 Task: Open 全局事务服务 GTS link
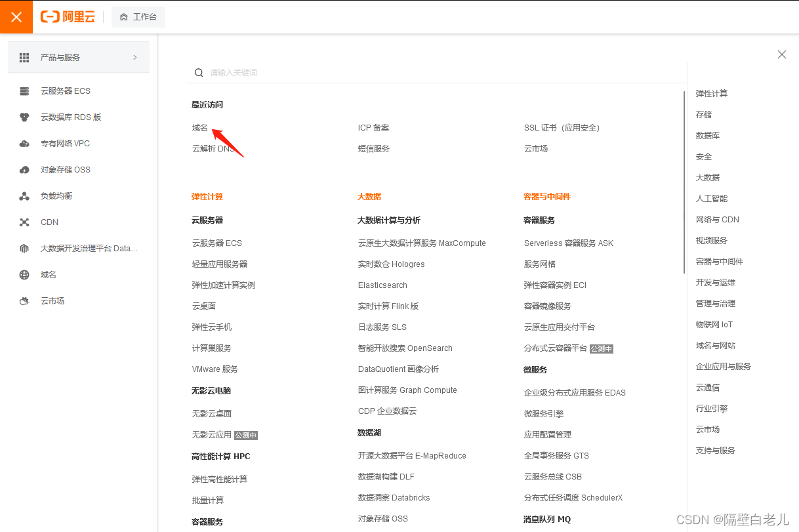point(556,456)
